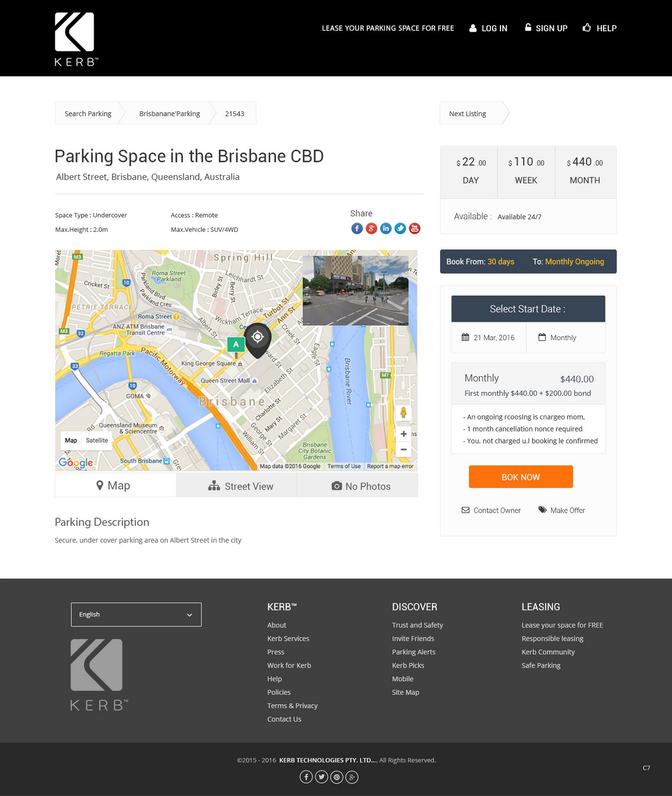Share on Twitter via blue bird icon
This screenshot has height=796, width=672.
400,229
